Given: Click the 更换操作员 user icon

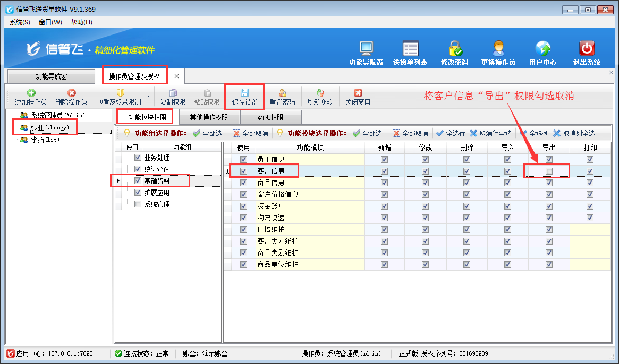Looking at the screenshot, I should point(498,49).
